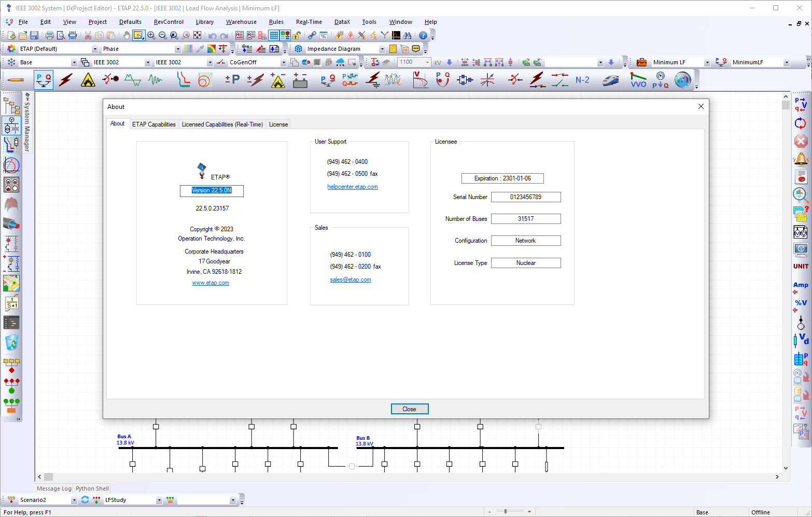Open the Warehouse menu
The width and height of the screenshot is (812, 517).
point(241,22)
